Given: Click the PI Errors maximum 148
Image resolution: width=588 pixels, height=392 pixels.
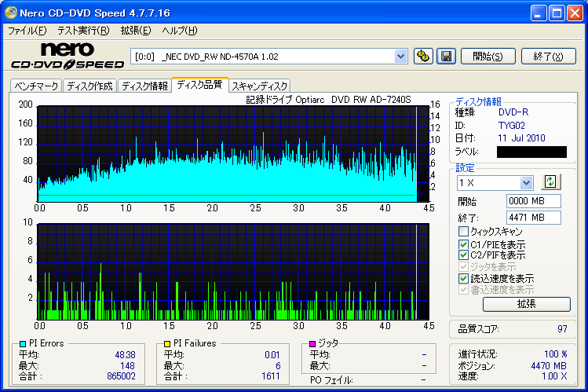Looking at the screenshot, I should pyautogui.click(x=127, y=366).
